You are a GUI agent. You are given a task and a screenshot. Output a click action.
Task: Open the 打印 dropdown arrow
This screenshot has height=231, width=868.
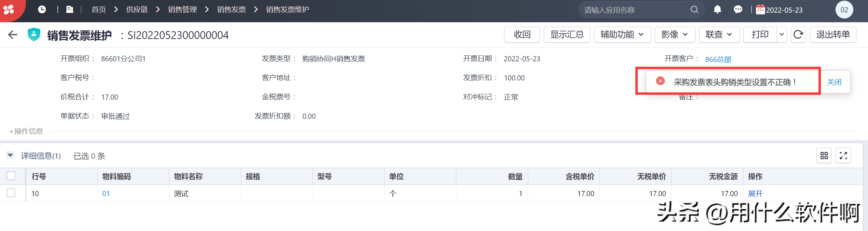782,35
